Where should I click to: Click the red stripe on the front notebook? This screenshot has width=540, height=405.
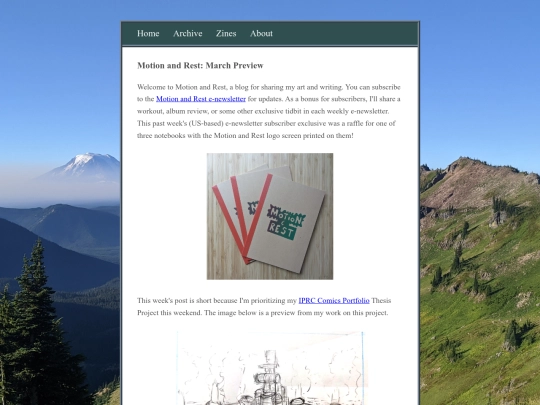pyautogui.click(x=258, y=215)
